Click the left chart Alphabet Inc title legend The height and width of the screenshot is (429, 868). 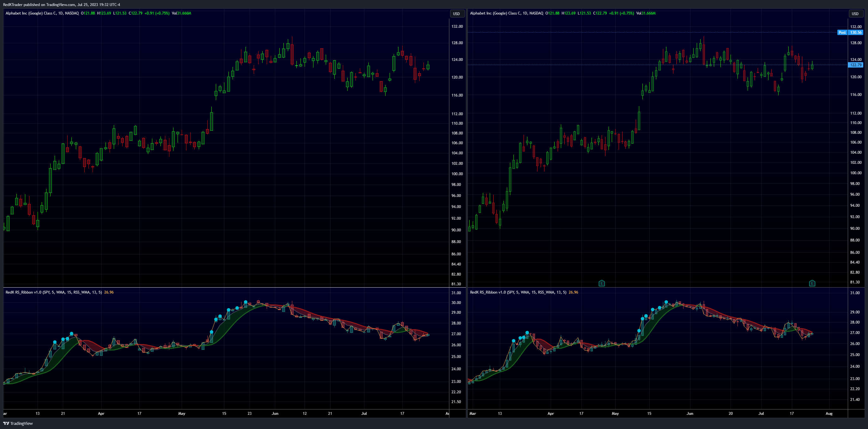(x=42, y=13)
